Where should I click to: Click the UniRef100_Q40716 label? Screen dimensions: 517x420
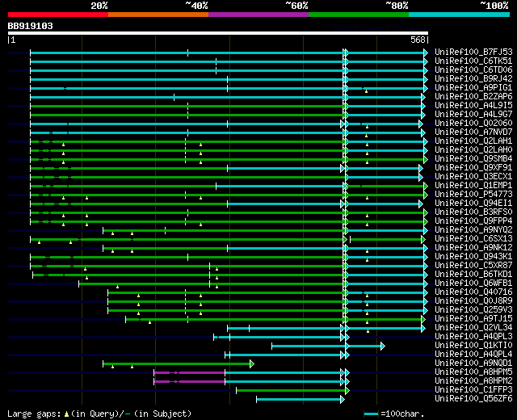click(473, 292)
